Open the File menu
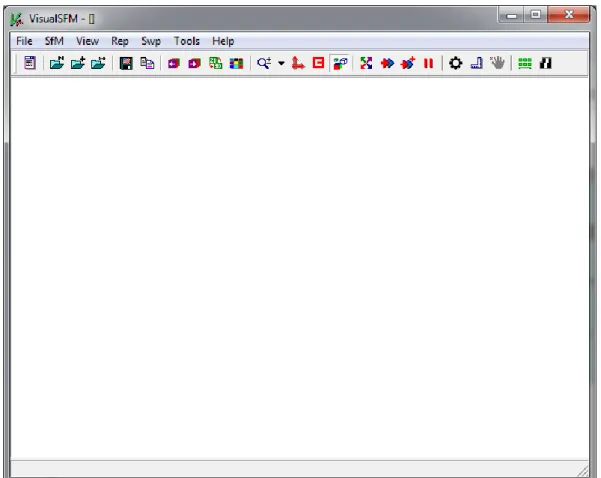 24,41
